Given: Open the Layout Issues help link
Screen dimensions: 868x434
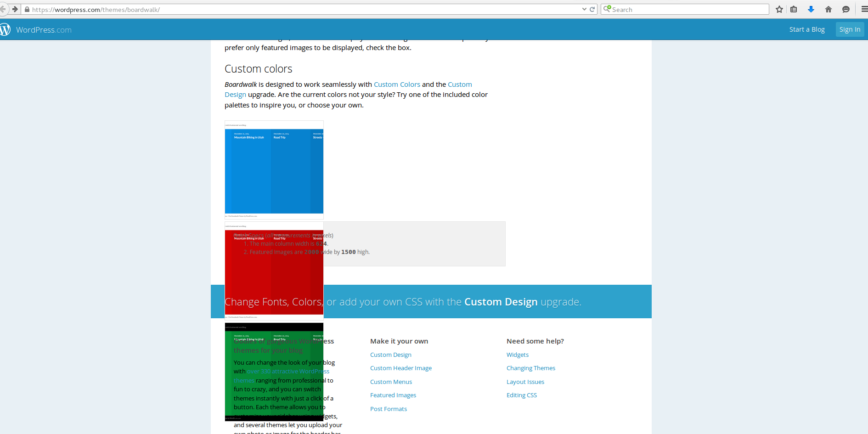Looking at the screenshot, I should click(525, 382).
